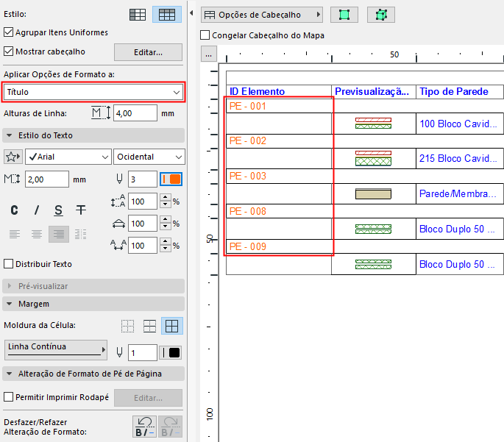Select the PE - 003 cell
The width and height of the screenshot is (504, 442).
[279, 176]
